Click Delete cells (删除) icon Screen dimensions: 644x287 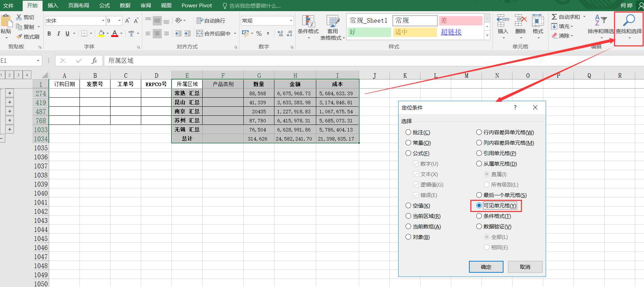click(x=521, y=27)
